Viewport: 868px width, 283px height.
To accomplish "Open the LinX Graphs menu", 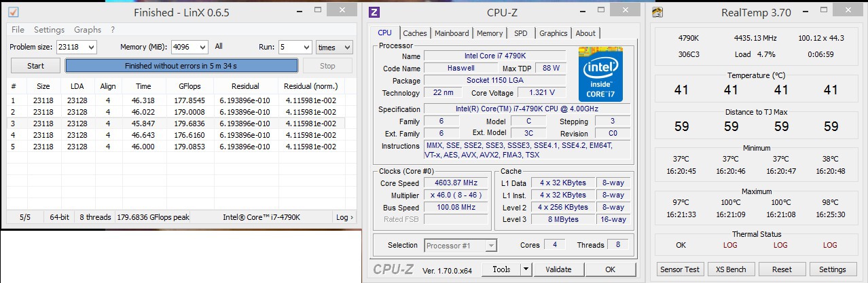I will pos(88,30).
